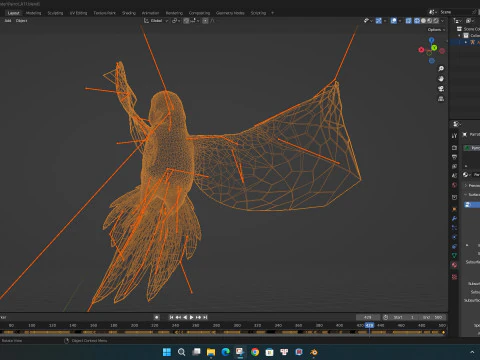Open the viewport shading options arrow
Screen dimensions: 480x360
click(x=443, y=21)
